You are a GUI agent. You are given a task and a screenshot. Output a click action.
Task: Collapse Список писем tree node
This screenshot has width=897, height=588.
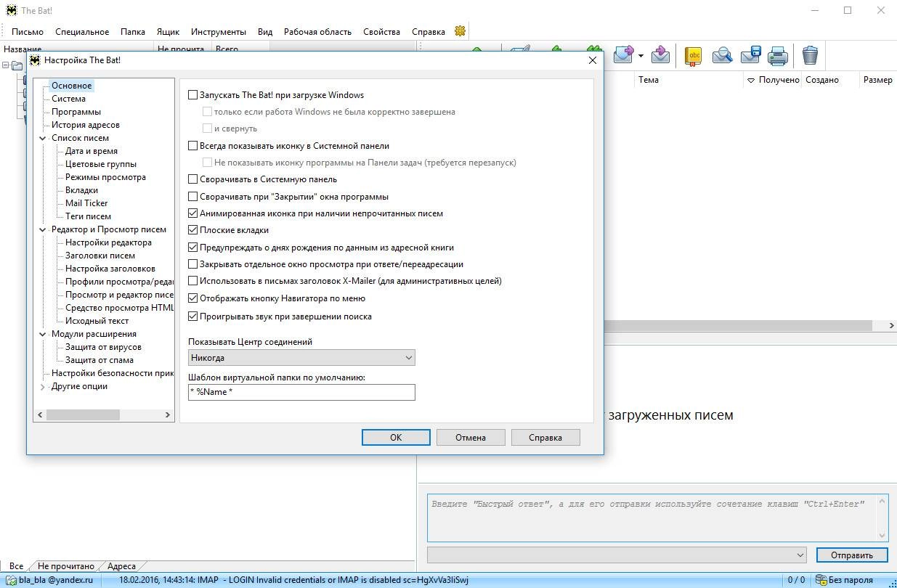pos(43,138)
